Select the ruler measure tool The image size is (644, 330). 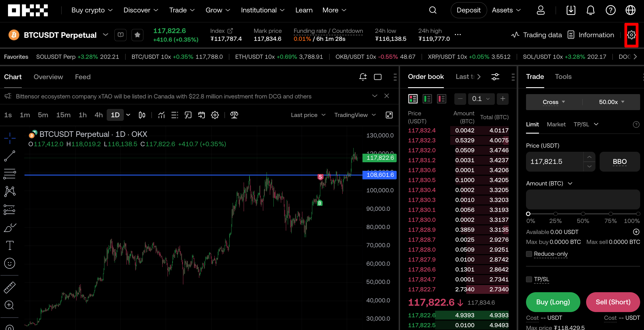tap(10, 288)
